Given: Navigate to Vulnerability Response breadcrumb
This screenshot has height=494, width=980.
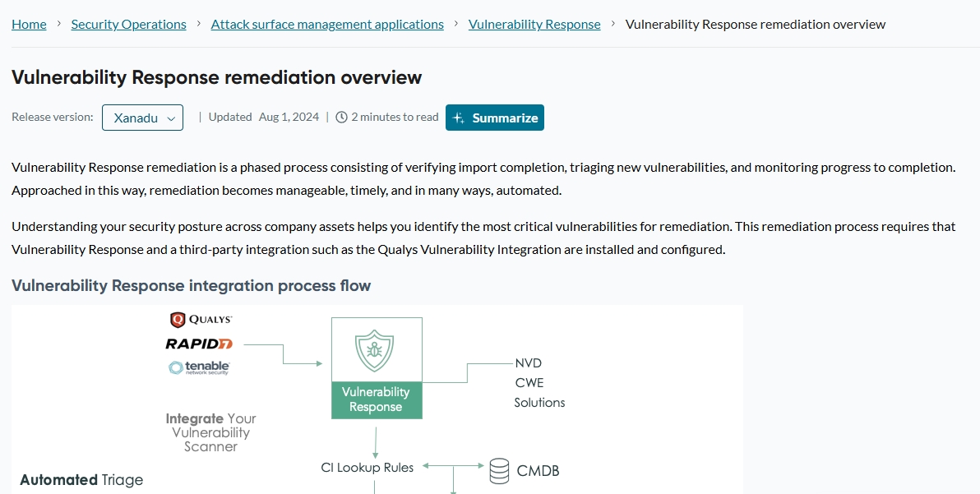Looking at the screenshot, I should click(534, 25).
